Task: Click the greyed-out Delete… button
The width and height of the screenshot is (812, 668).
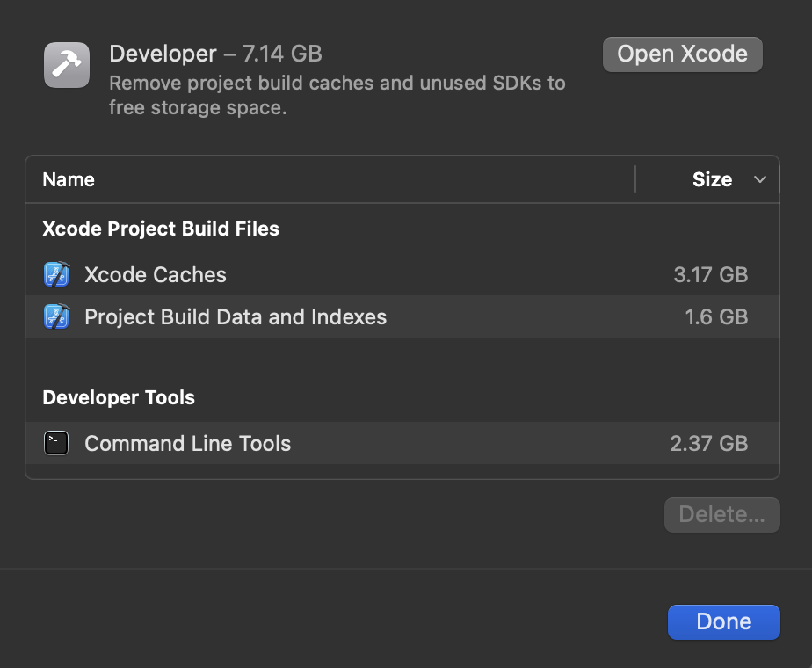Action: tap(721, 514)
